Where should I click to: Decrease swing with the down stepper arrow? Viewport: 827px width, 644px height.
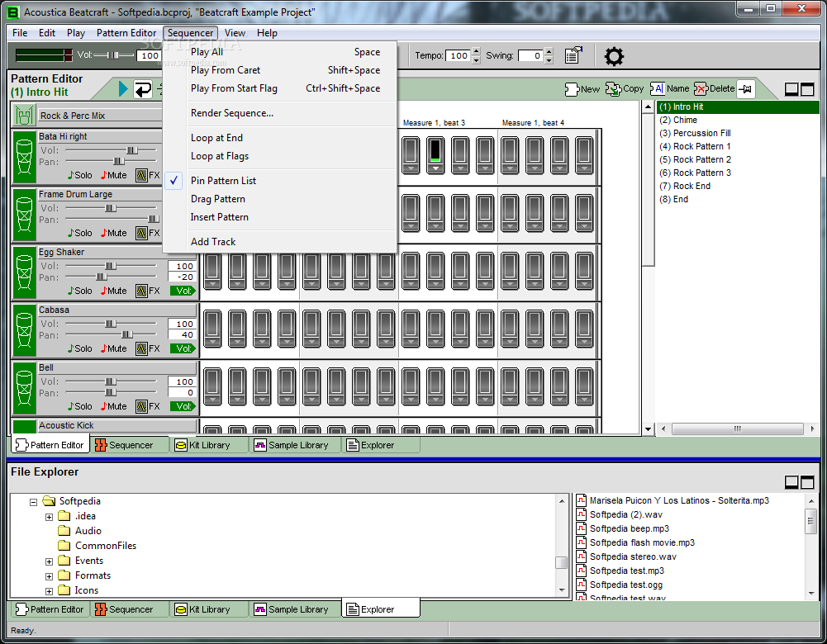point(549,59)
